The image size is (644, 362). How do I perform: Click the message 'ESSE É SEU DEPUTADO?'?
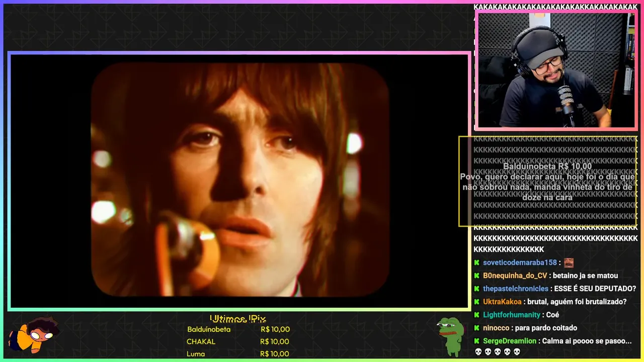tap(596, 289)
